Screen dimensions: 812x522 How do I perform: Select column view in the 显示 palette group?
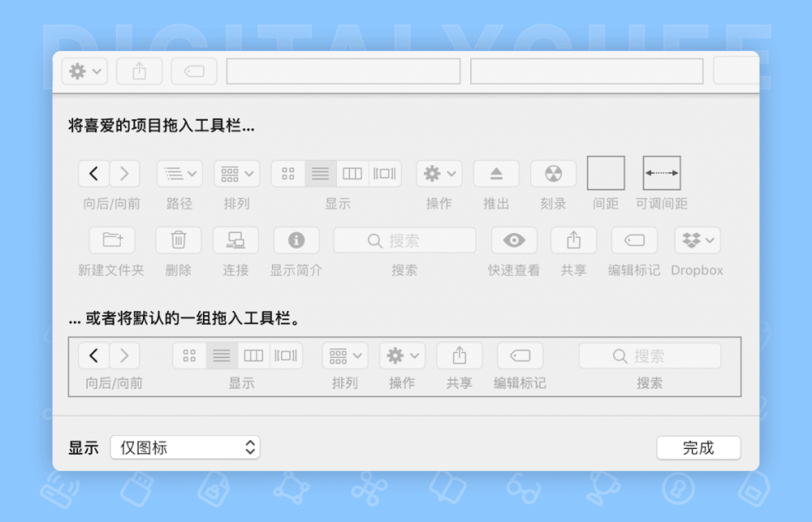[352, 174]
